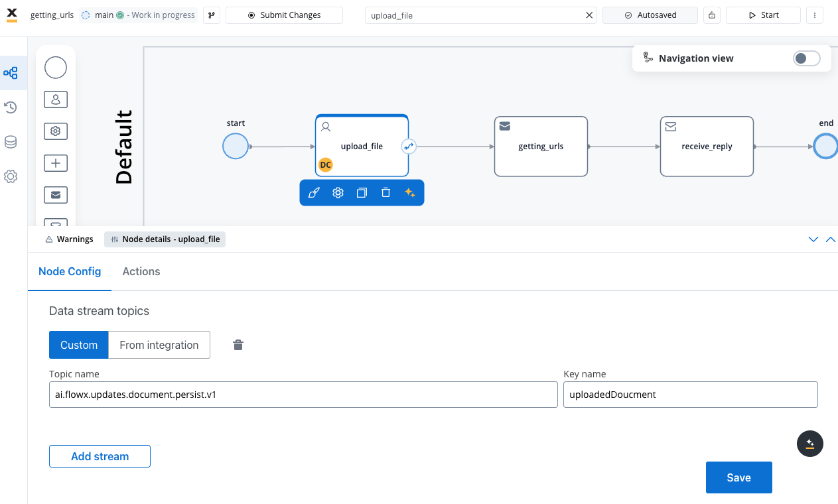838x504 pixels.
Task: Open the floating AI assistant button
Action: tap(809, 444)
